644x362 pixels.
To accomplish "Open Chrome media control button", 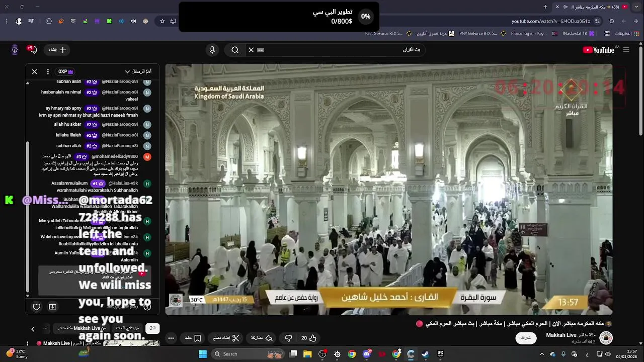I will [31, 21].
